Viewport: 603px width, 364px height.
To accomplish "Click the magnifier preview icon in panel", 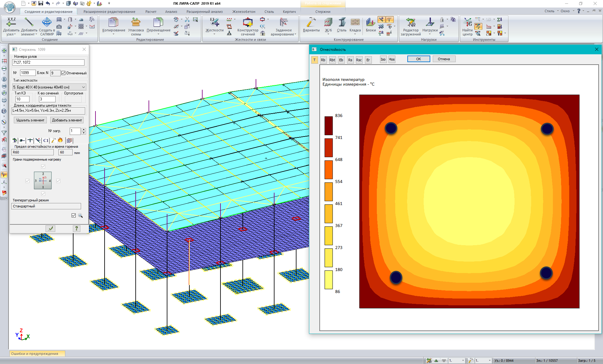I will [80, 216].
